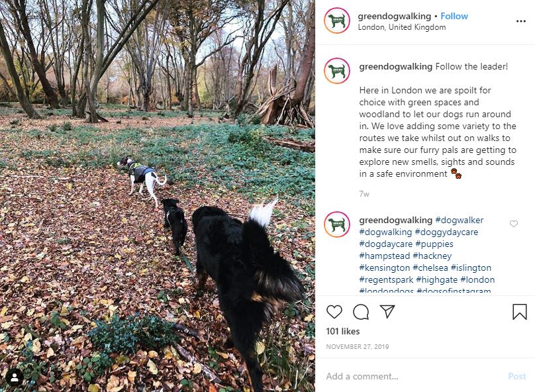Image resolution: width=535 pixels, height=392 pixels.
Task: View the 101 likes list
Action: (x=343, y=331)
